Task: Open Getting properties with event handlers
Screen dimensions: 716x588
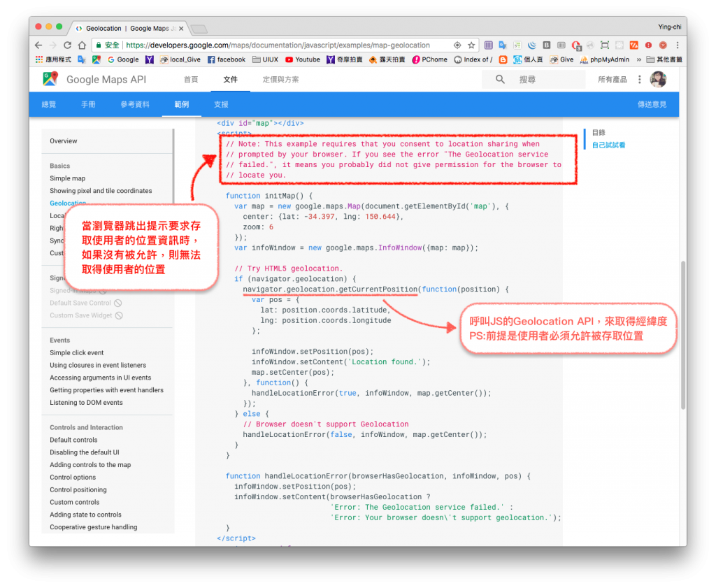Action: coord(107,390)
